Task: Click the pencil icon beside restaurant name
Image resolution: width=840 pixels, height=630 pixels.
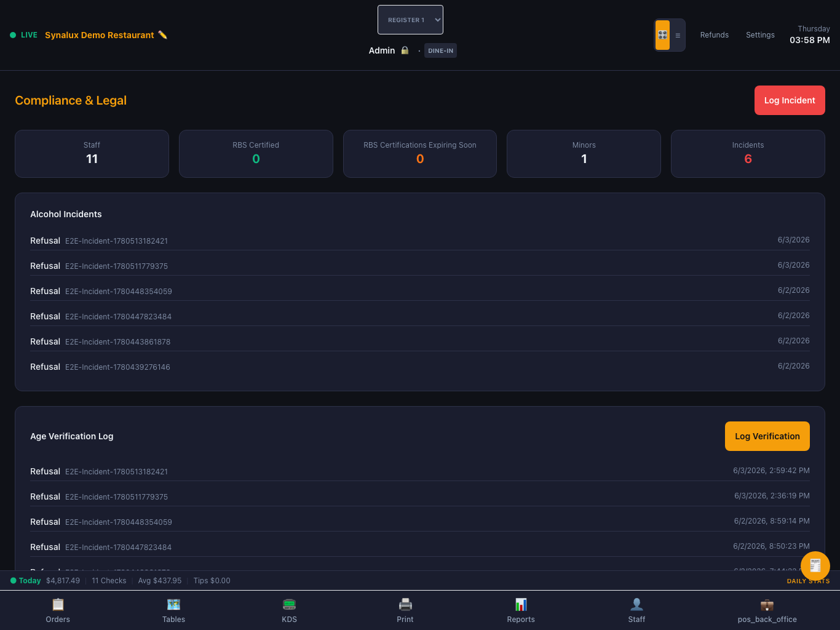Action: 162,34
